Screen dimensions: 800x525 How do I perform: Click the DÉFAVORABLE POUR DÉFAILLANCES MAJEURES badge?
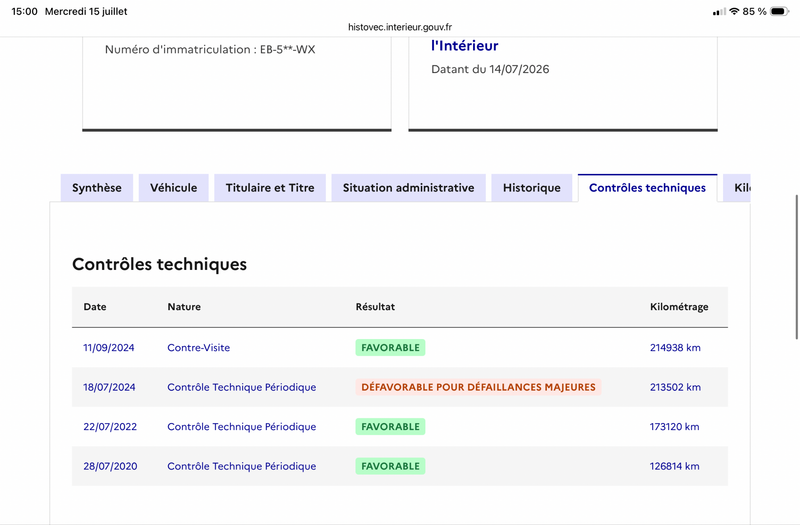(479, 387)
